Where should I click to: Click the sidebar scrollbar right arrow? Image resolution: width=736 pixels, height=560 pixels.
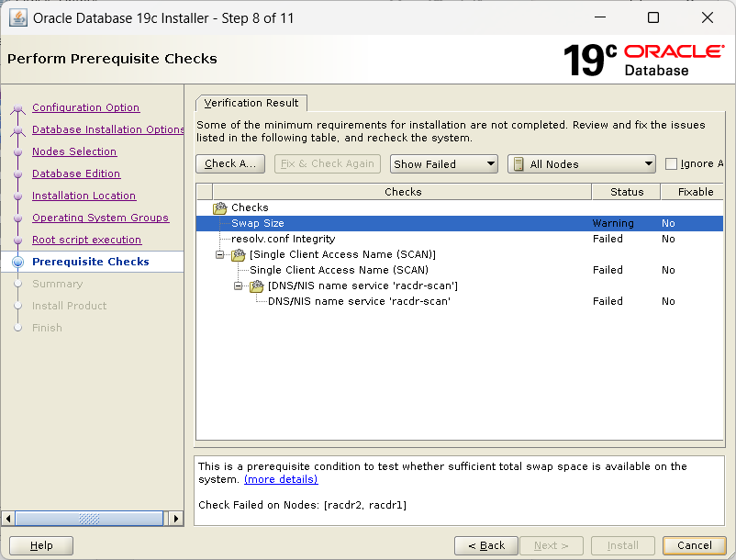175,519
